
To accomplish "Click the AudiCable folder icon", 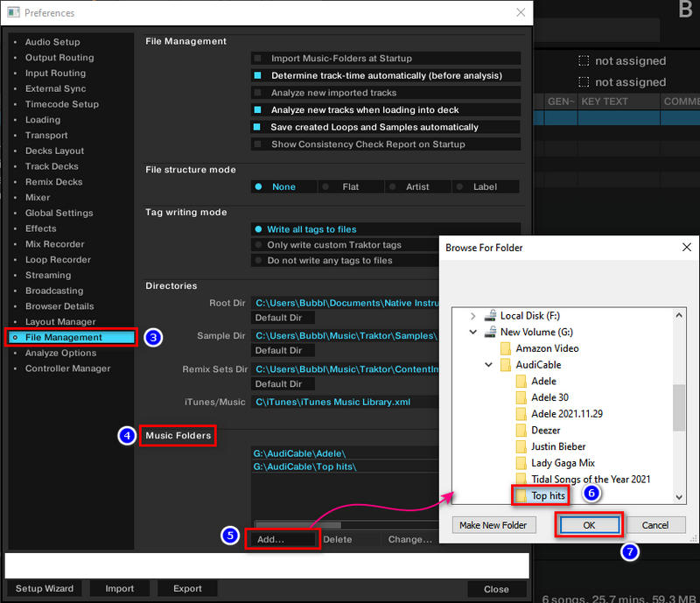I will click(x=506, y=365).
